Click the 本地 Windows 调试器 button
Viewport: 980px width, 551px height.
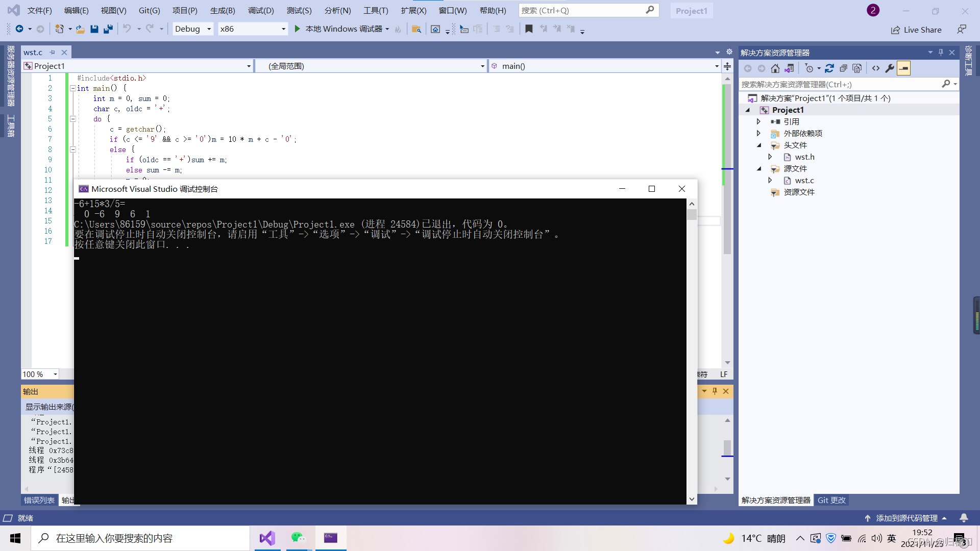pyautogui.click(x=339, y=29)
